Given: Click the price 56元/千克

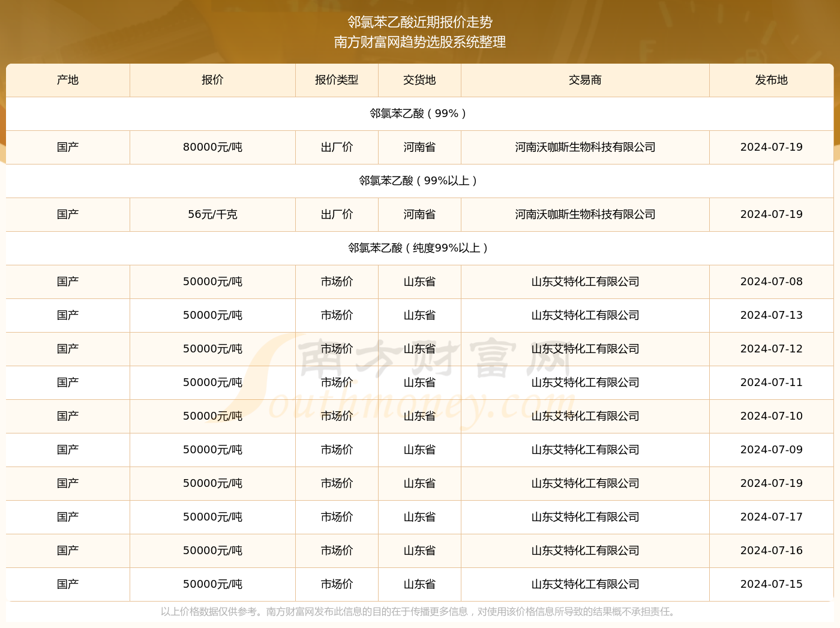Looking at the screenshot, I should pos(212,214).
